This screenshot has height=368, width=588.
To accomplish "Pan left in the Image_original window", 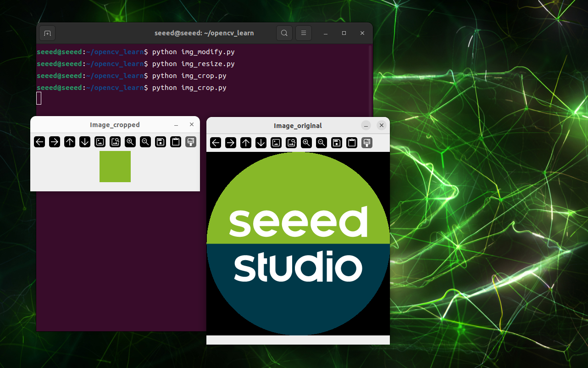I will click(216, 143).
